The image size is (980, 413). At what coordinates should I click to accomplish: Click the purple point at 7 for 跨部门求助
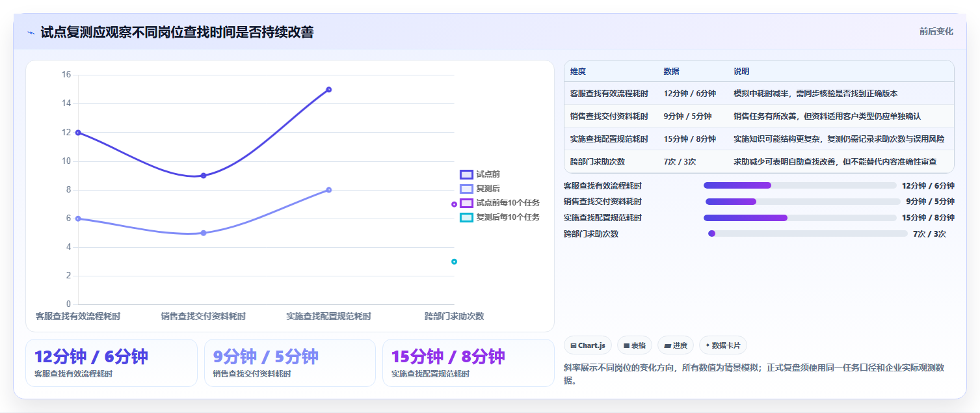coord(454,204)
